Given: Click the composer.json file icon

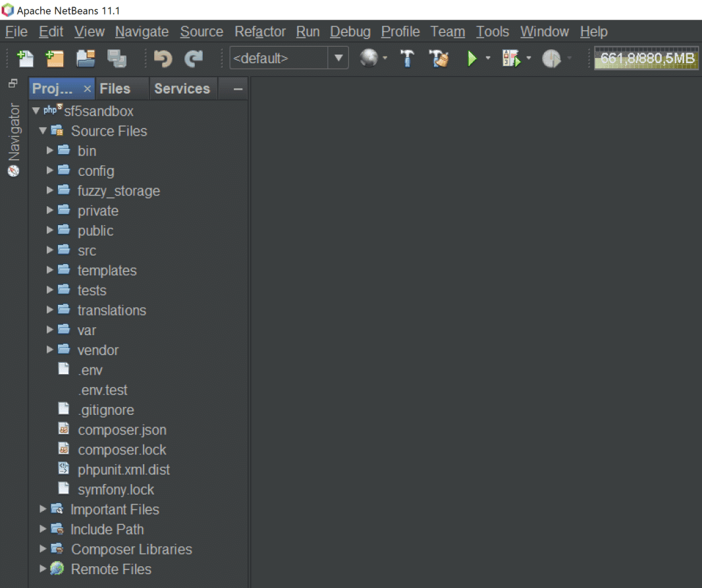Looking at the screenshot, I should coord(64,429).
